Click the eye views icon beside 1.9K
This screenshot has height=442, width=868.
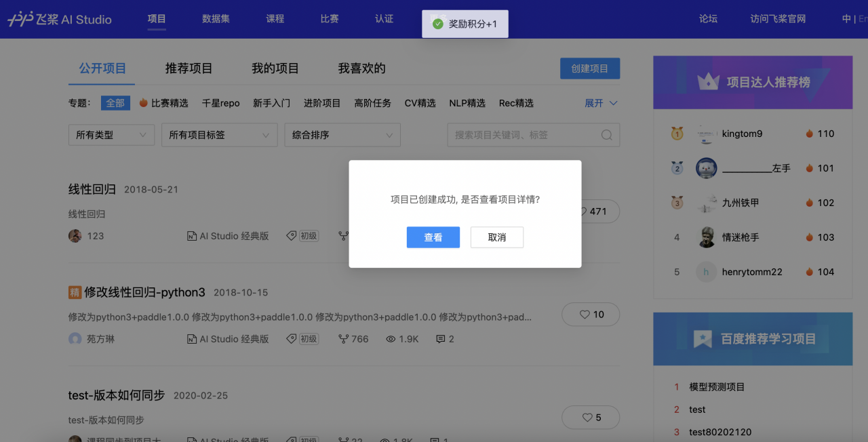(391, 339)
